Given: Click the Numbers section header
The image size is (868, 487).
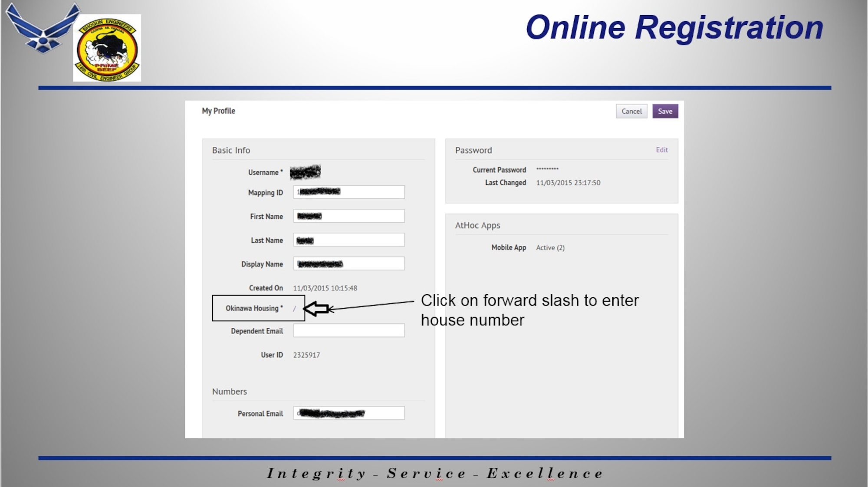Looking at the screenshot, I should coord(229,392).
